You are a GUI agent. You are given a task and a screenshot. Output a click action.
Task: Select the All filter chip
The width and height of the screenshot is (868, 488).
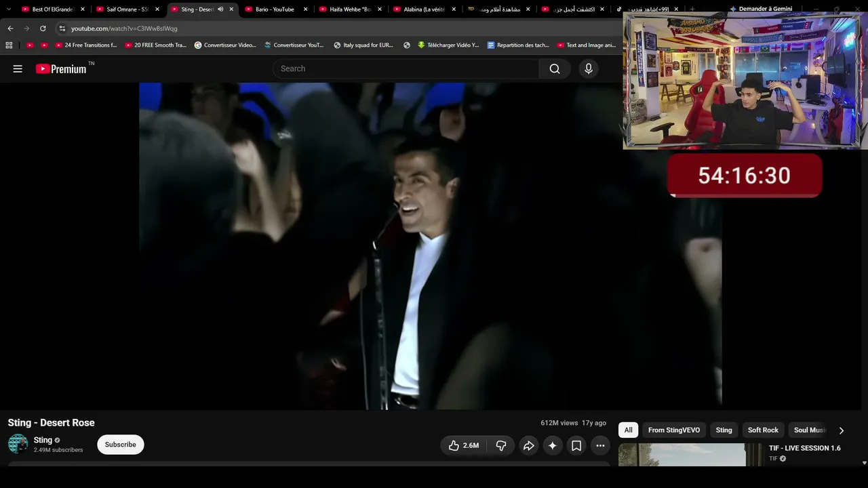click(x=629, y=430)
